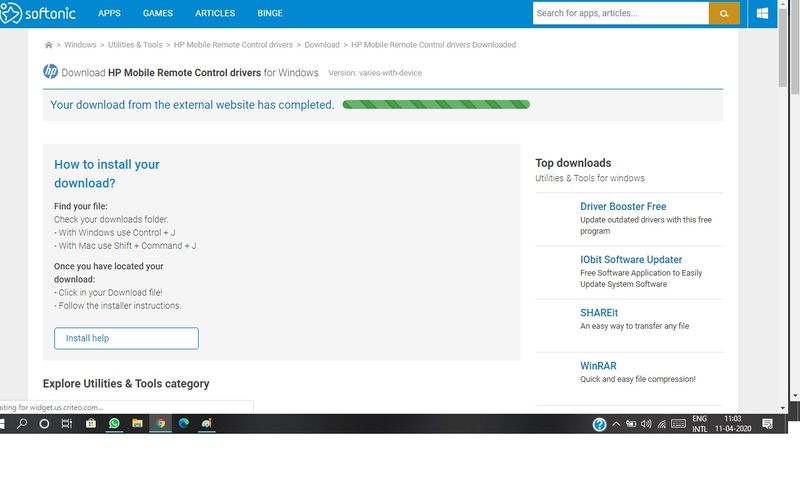The height and width of the screenshot is (500, 800).
Task: Open the Paint app in taskbar
Action: click(x=207, y=423)
